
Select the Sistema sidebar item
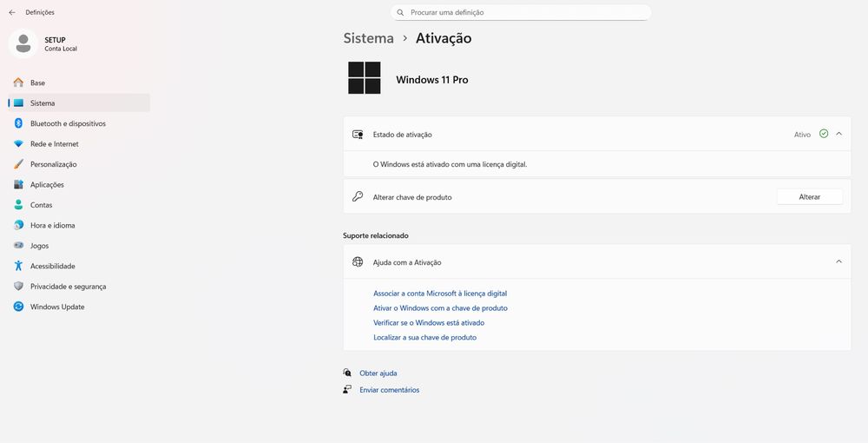coord(79,103)
